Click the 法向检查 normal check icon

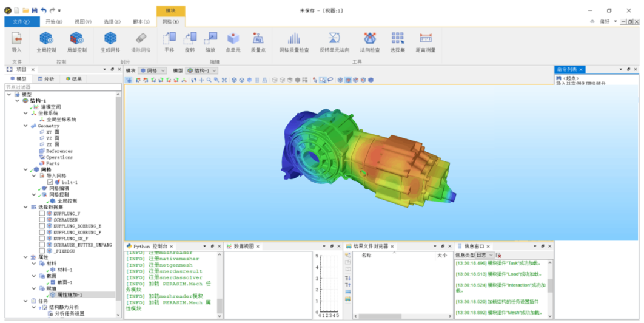[369, 41]
